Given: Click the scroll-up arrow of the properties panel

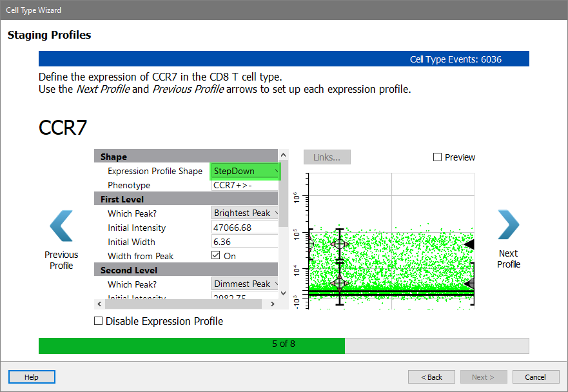Looking at the screenshot, I should pyautogui.click(x=283, y=155).
